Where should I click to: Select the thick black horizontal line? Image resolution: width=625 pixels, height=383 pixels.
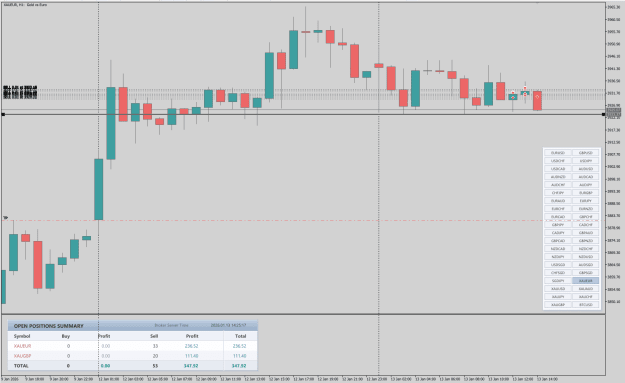[x=303, y=114]
